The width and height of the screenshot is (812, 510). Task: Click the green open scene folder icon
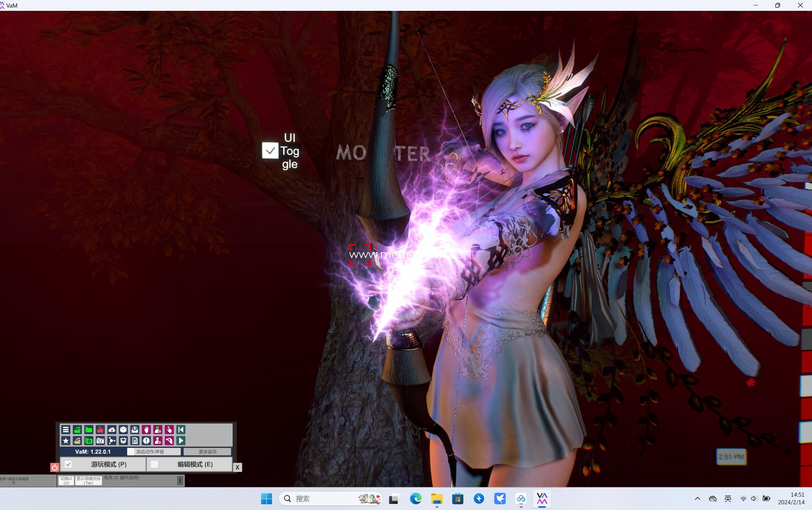coord(77,429)
